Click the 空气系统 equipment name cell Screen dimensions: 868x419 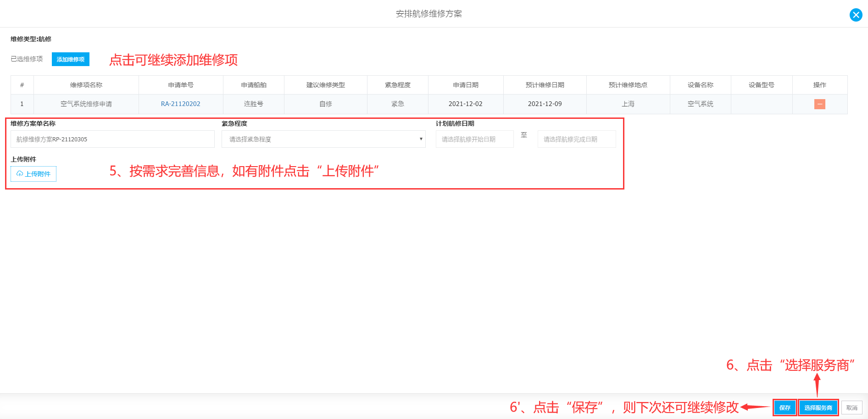click(701, 104)
